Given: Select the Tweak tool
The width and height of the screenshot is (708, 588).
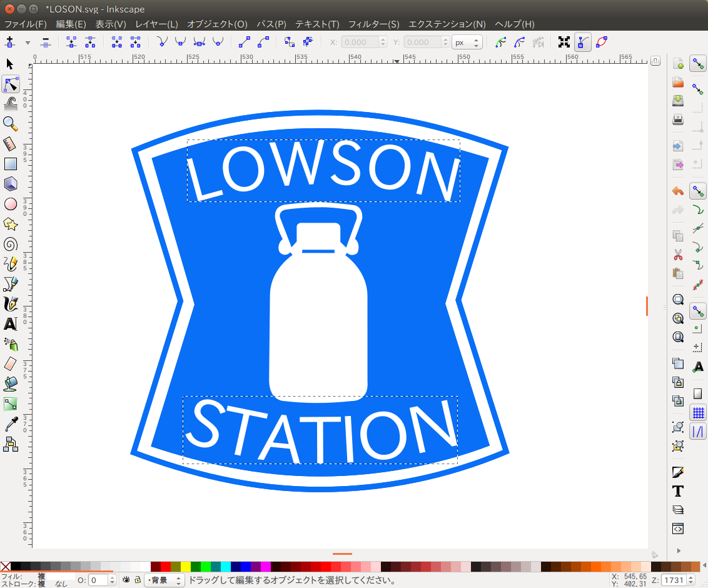Looking at the screenshot, I should pyautogui.click(x=11, y=104).
